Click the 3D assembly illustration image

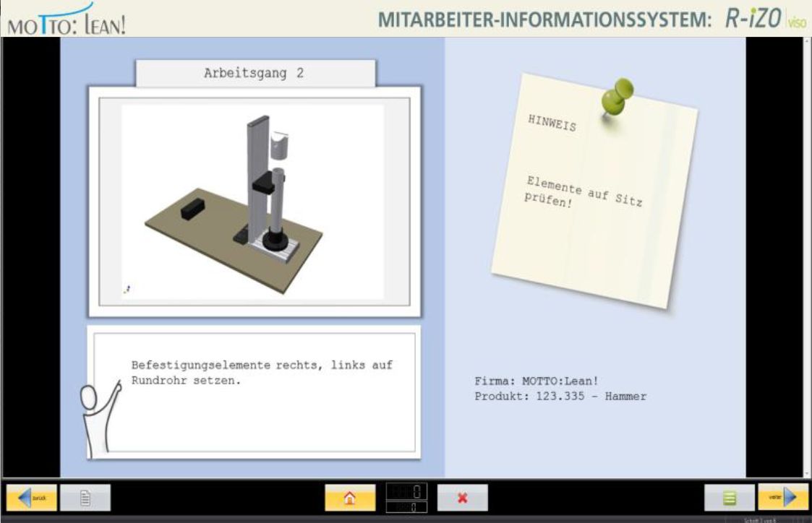253,202
